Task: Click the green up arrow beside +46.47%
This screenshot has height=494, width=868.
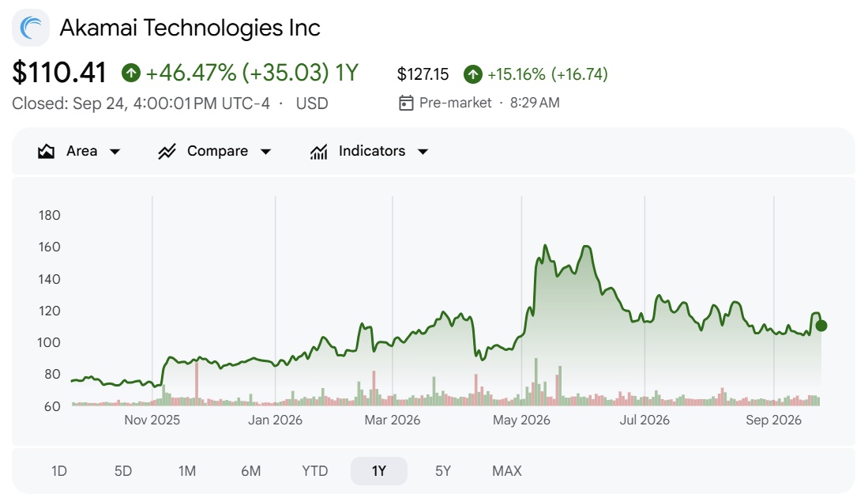Action: (x=131, y=73)
